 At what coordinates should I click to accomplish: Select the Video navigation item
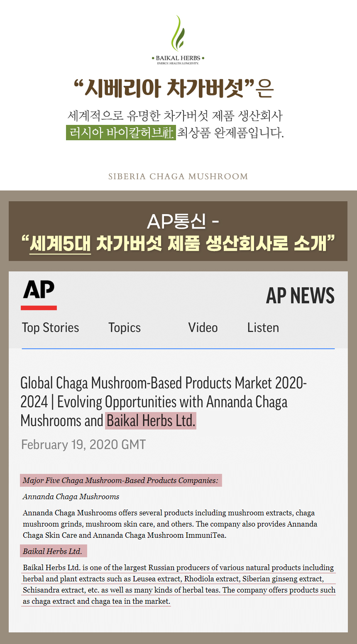point(203,327)
